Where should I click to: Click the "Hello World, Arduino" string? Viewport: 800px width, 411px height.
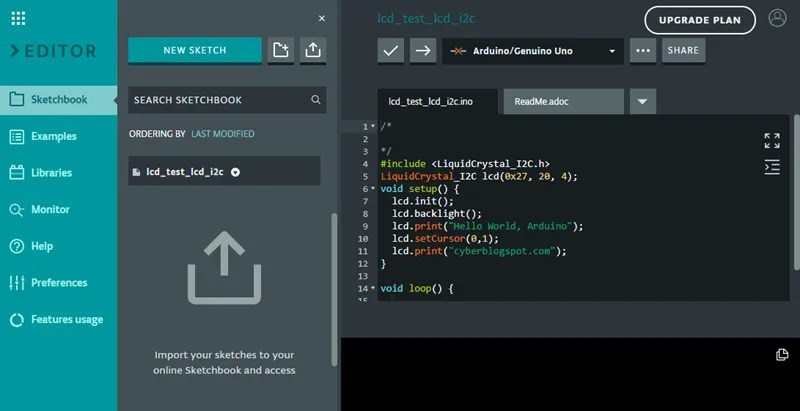(x=510, y=226)
